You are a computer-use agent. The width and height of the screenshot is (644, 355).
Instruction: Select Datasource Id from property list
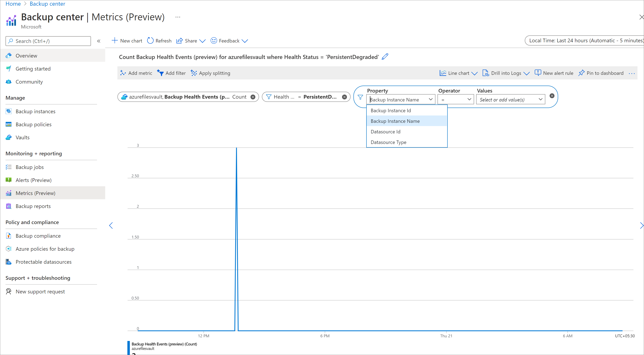point(385,131)
